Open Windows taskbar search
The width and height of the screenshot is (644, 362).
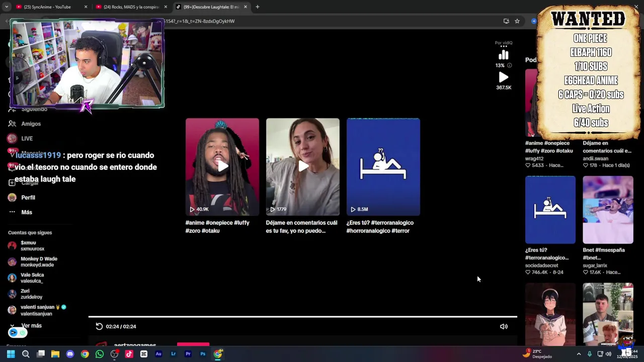coord(26,354)
